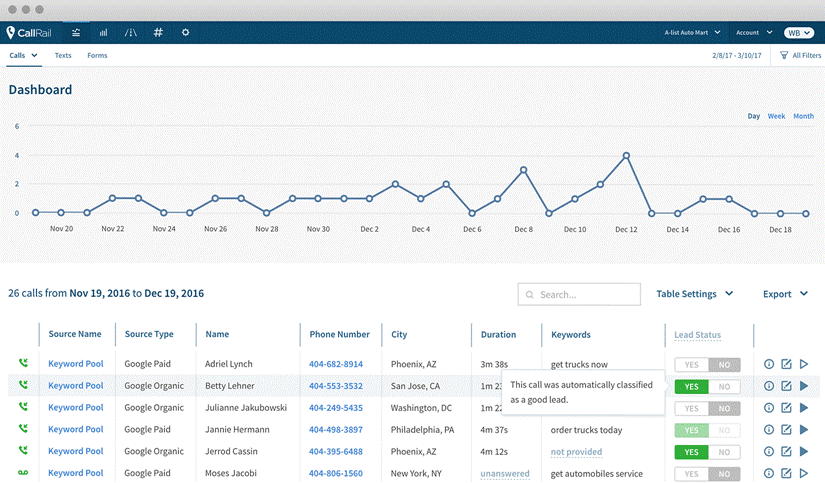Switch to the Texts tab
The width and height of the screenshot is (825, 483).
(x=63, y=56)
